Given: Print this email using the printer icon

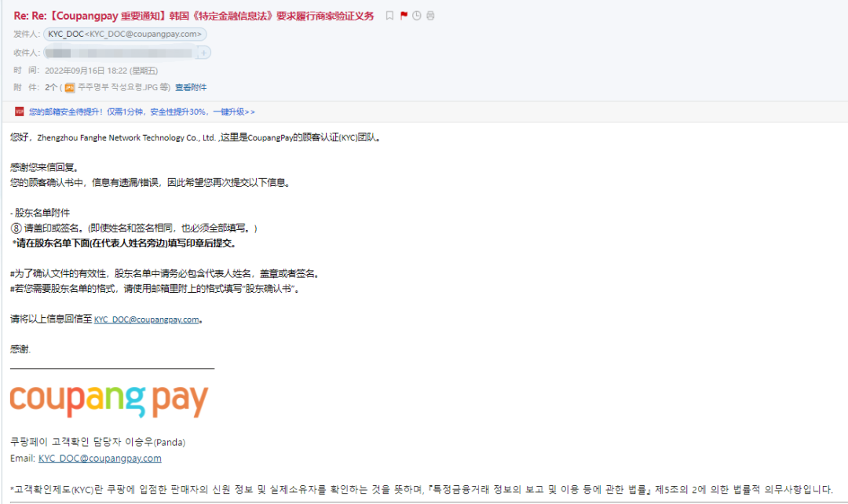Looking at the screenshot, I should coord(430,16).
